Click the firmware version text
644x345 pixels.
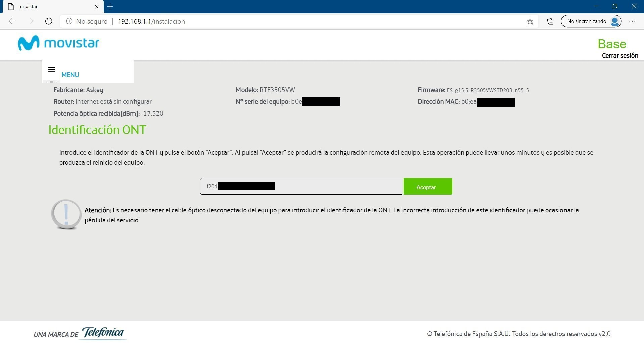pyautogui.click(x=488, y=90)
